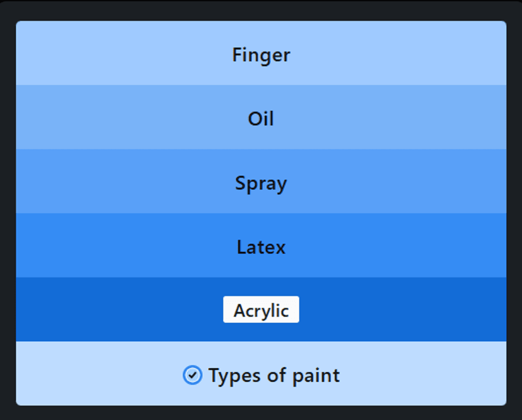Select the Finger paint option
The width and height of the screenshot is (522, 420).
point(261,55)
